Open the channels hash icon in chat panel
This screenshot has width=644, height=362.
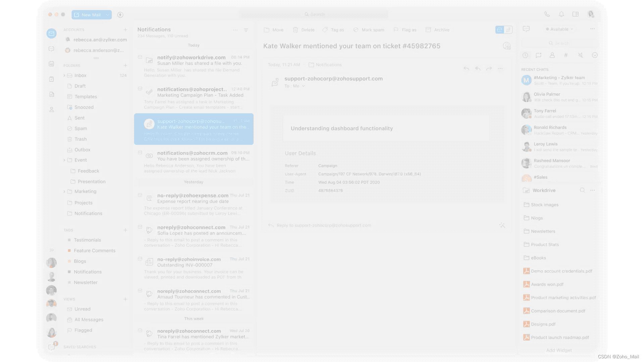point(566,55)
